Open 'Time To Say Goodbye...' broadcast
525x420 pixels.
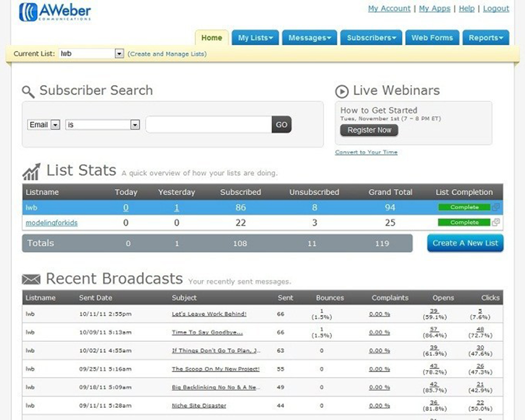(x=207, y=332)
